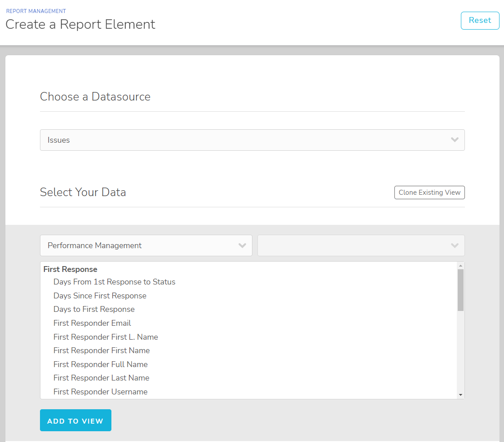Expand the Performance Management dropdown
This screenshot has width=504, height=442.
click(146, 245)
